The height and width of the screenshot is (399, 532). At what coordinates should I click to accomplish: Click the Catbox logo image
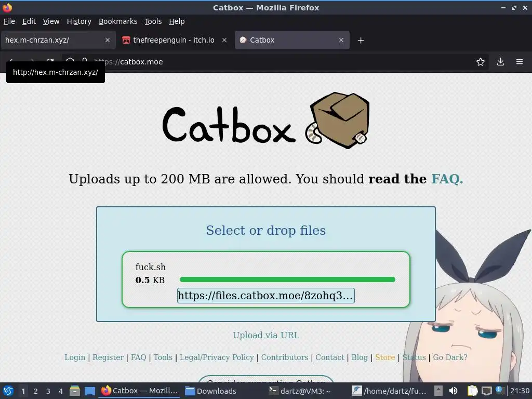pyautogui.click(x=266, y=121)
